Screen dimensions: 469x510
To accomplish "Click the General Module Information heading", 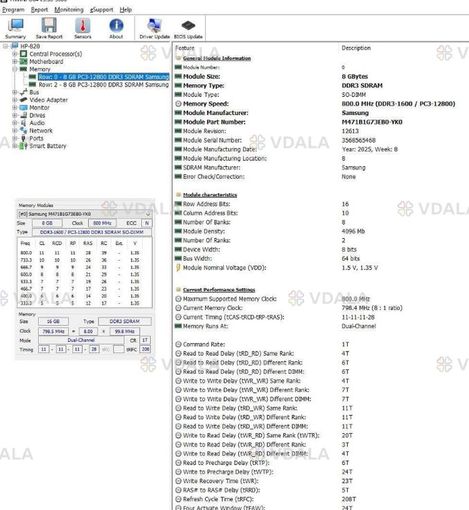I will pos(217,58).
